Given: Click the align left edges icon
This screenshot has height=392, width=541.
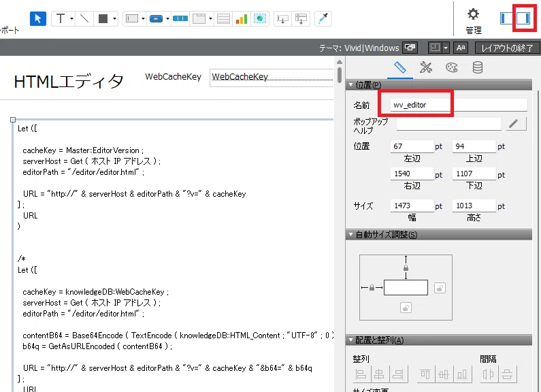Looking at the screenshot, I should [361, 374].
